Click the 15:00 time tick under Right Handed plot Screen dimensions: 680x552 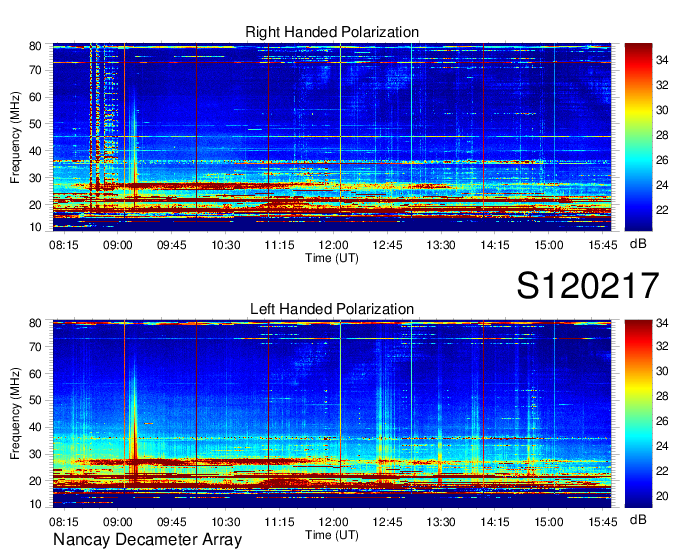click(549, 245)
